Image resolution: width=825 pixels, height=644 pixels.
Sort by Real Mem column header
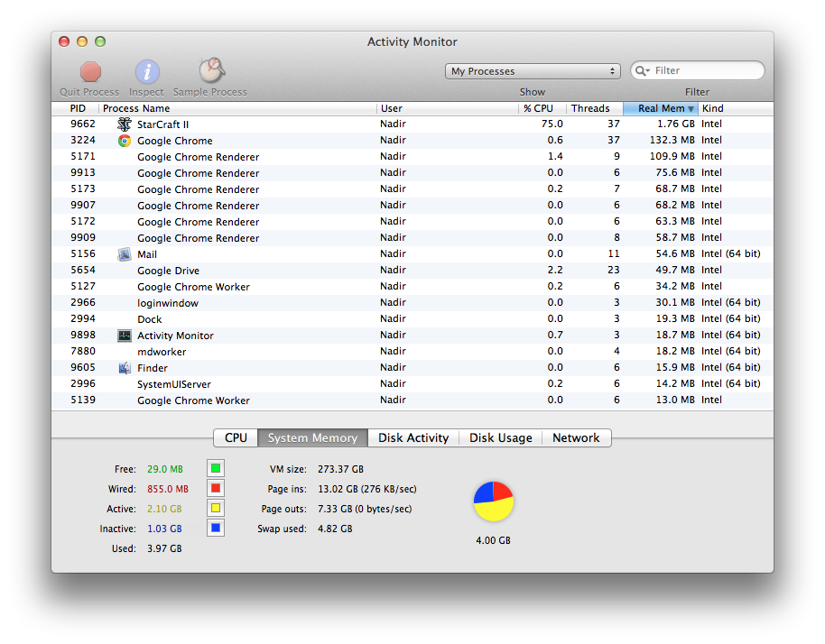coord(661,108)
